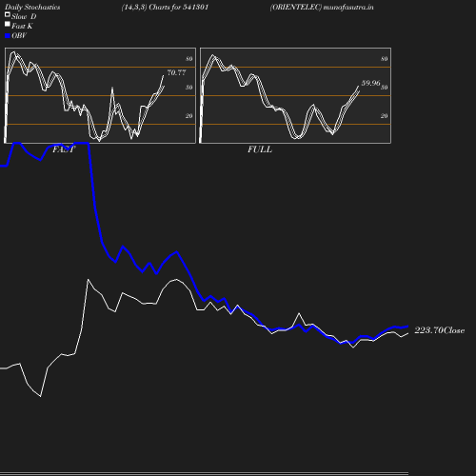Click the 50 level label on fast chart
This screenshot has height=476, width=476.
click(189, 88)
